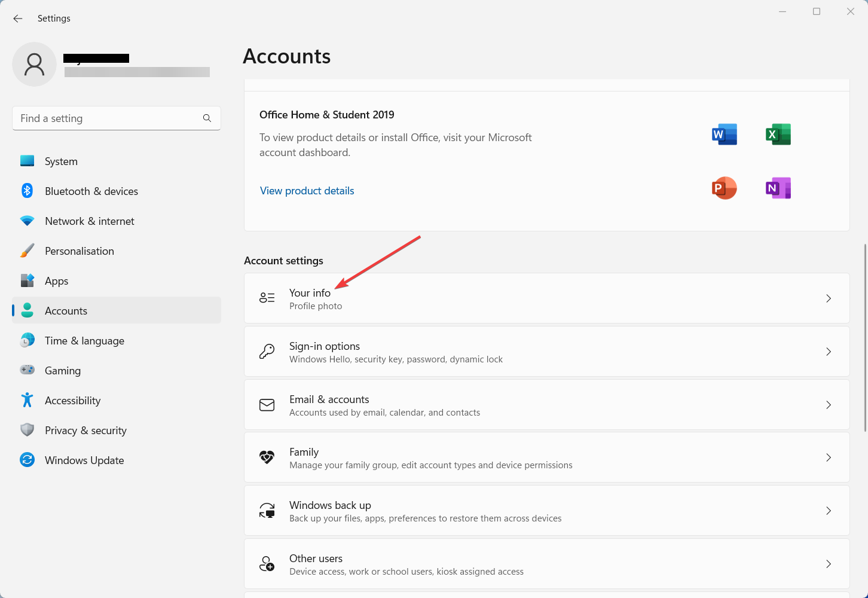The height and width of the screenshot is (598, 868).
Task: Click the Gaming controller icon
Action: pos(27,370)
